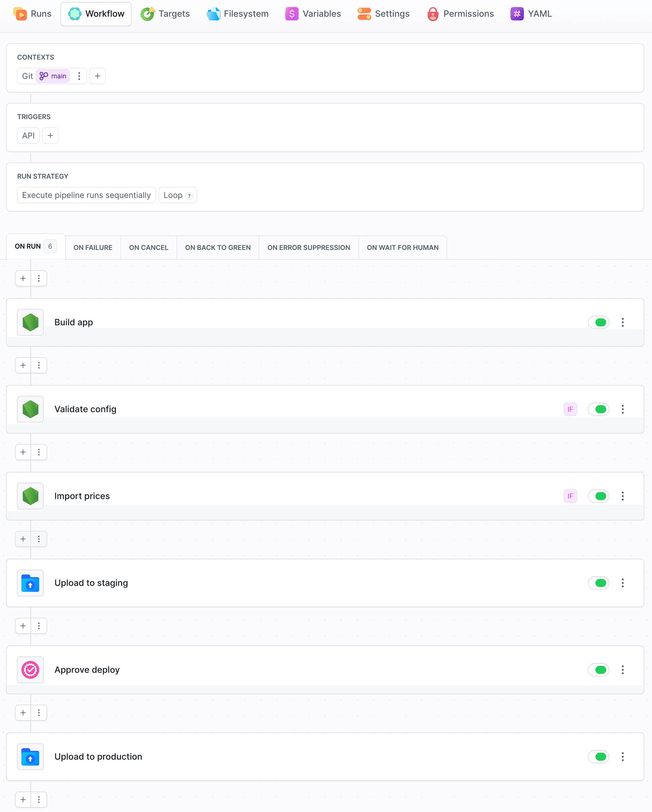652x812 pixels.
Task: Click the Build app Node.js icon
Action: point(31,322)
